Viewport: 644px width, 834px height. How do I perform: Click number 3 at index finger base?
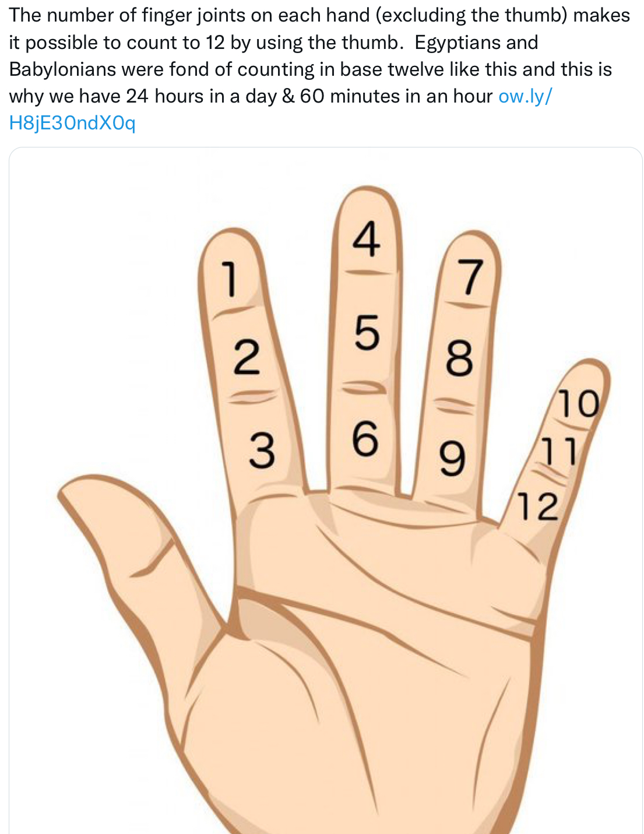262,451
